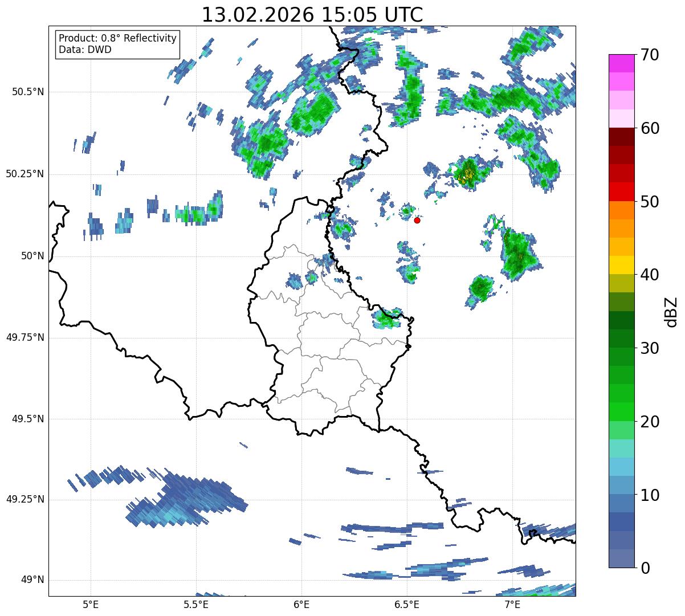Pick the yellow swatch just above 40
This screenshot has height=616, width=685.
click(x=621, y=266)
